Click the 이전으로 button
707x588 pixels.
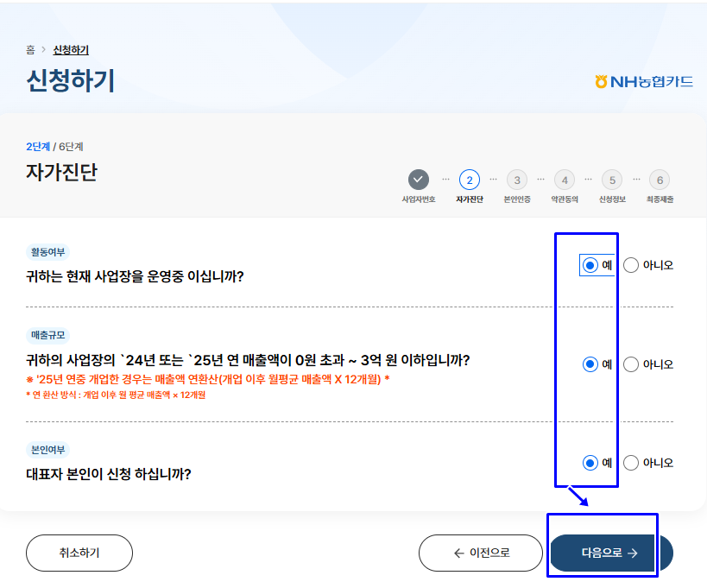click(480, 553)
